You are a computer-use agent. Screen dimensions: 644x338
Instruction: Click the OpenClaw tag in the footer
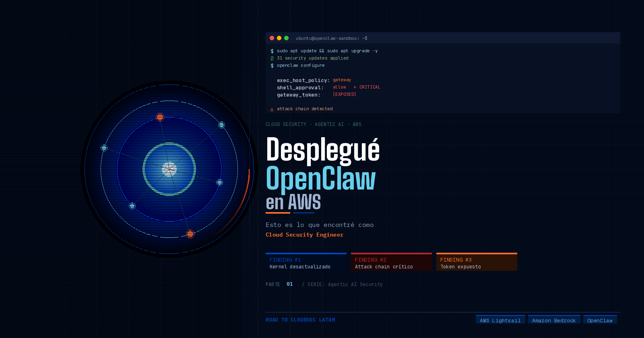600,320
